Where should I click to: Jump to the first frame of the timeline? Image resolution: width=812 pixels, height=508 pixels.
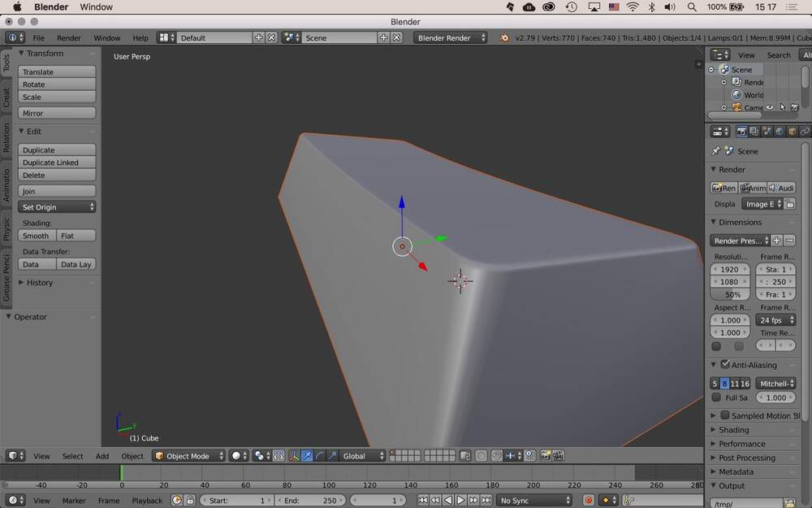click(x=422, y=500)
